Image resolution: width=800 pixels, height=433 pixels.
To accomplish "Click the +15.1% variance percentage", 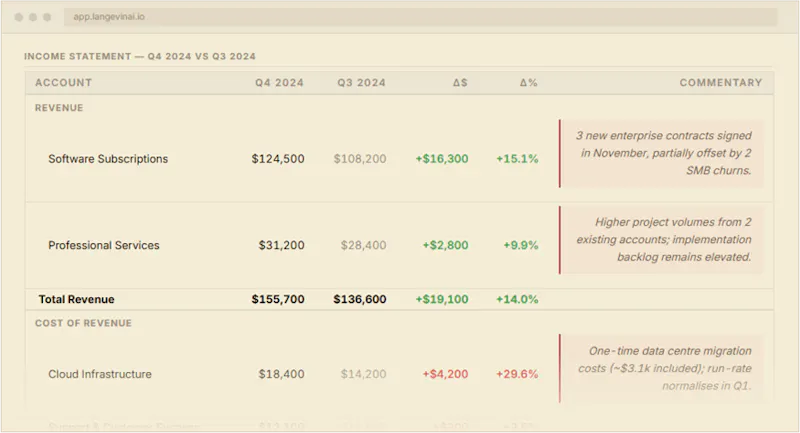I will coord(517,159).
